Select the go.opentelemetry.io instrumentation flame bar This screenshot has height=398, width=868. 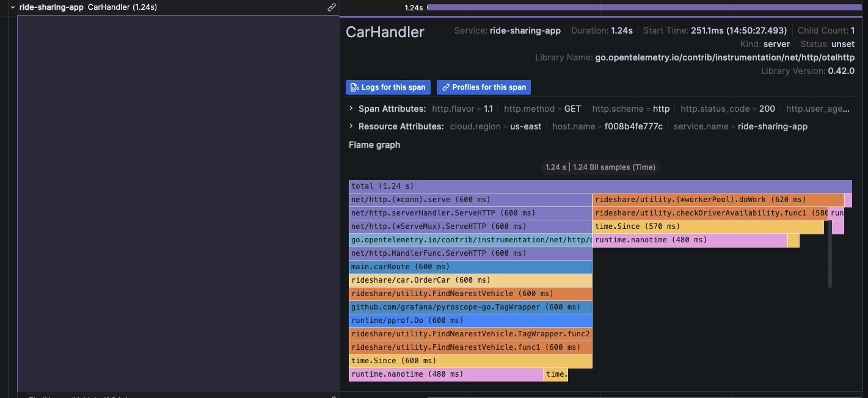[470, 240]
